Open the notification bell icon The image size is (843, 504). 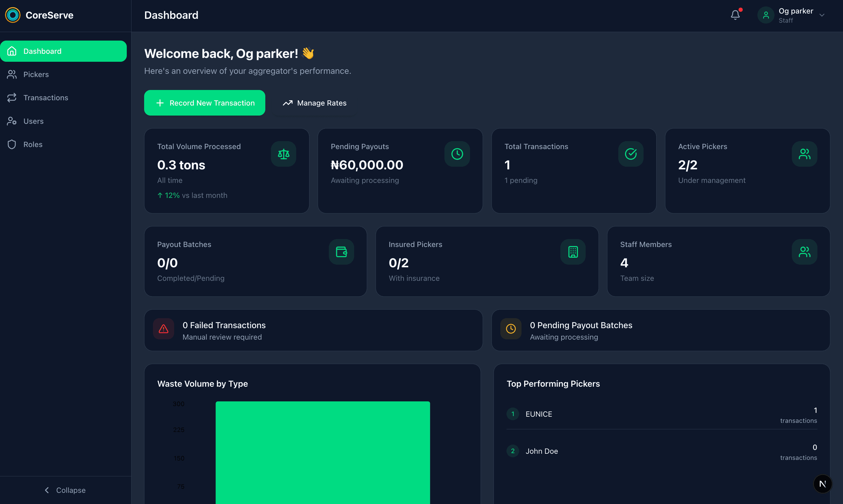coord(735,15)
